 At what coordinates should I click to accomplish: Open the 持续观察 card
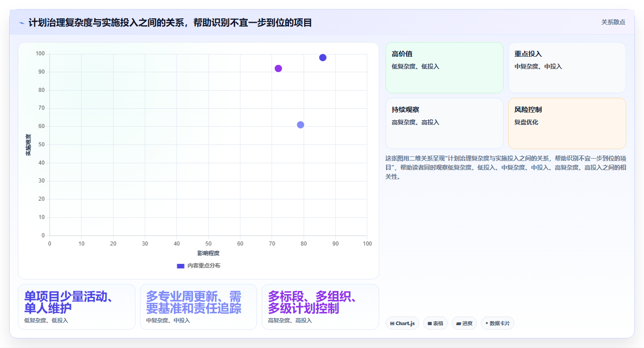coord(445,123)
